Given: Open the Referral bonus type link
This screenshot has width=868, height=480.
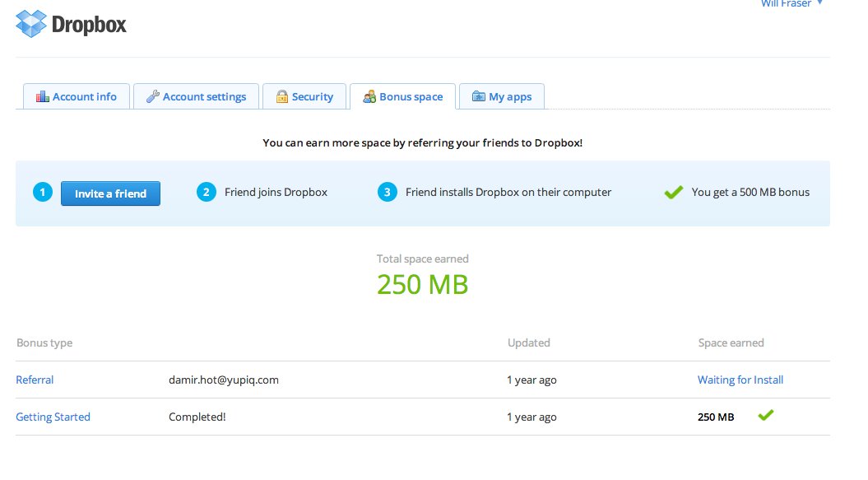Looking at the screenshot, I should click(x=35, y=380).
